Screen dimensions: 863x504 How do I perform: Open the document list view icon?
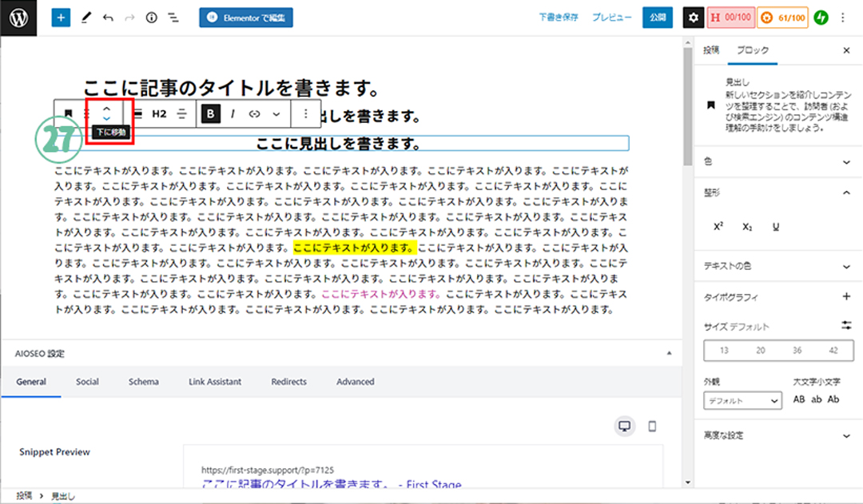point(173,17)
